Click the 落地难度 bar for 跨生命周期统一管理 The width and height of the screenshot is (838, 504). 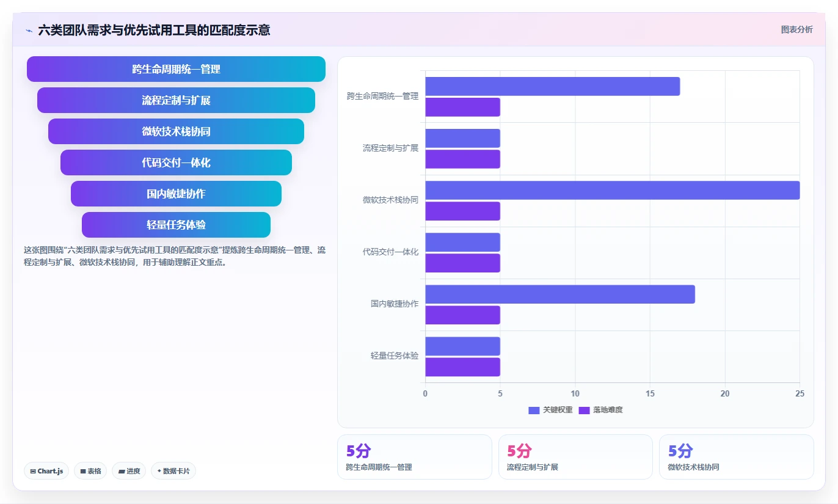click(462, 107)
